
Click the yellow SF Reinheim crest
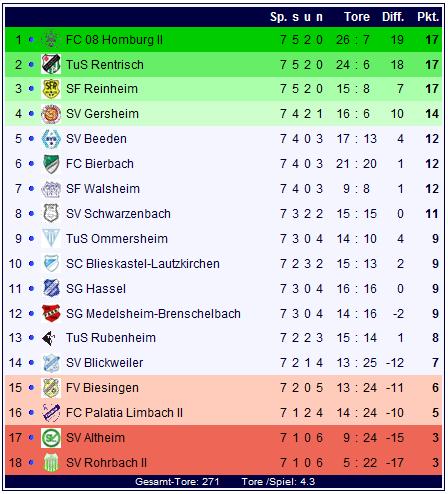51,89
